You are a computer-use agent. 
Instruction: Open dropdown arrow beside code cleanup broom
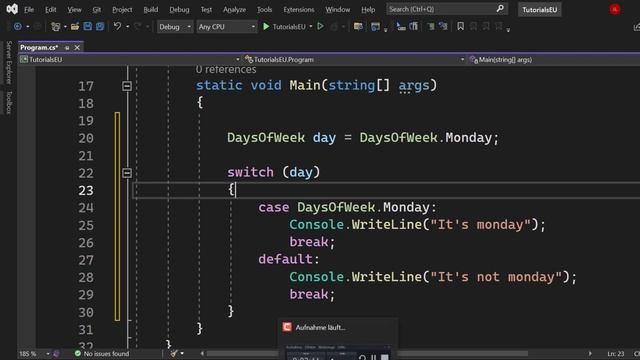pyautogui.click(x=182, y=353)
